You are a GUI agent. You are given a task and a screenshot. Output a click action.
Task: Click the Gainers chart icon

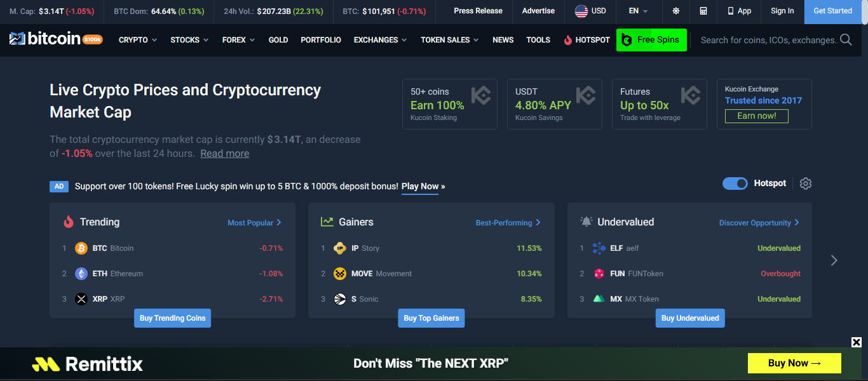(327, 222)
